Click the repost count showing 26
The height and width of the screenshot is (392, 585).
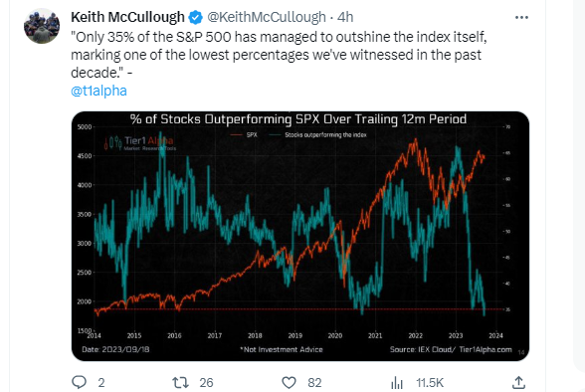click(x=206, y=383)
